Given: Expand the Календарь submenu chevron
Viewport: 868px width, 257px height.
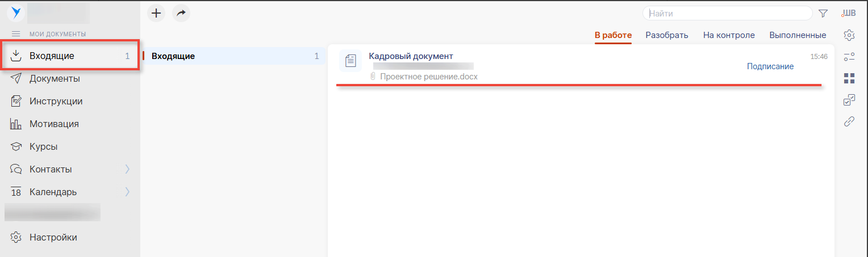Looking at the screenshot, I should (x=127, y=192).
